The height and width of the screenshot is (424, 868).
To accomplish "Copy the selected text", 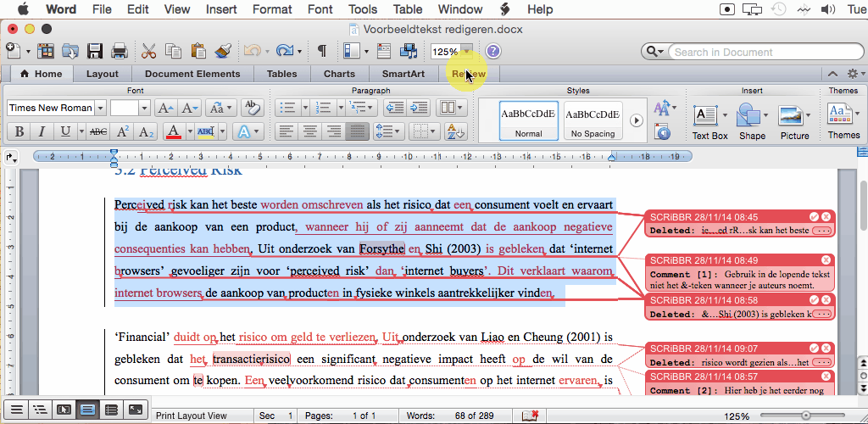I will pos(174,52).
